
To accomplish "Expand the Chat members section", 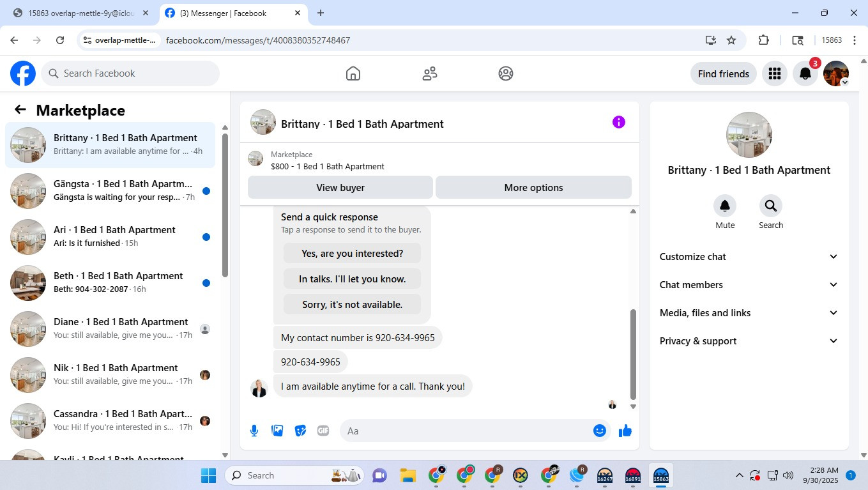I will pyautogui.click(x=749, y=285).
